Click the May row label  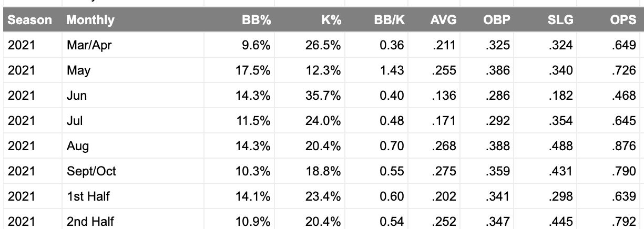tap(79, 70)
